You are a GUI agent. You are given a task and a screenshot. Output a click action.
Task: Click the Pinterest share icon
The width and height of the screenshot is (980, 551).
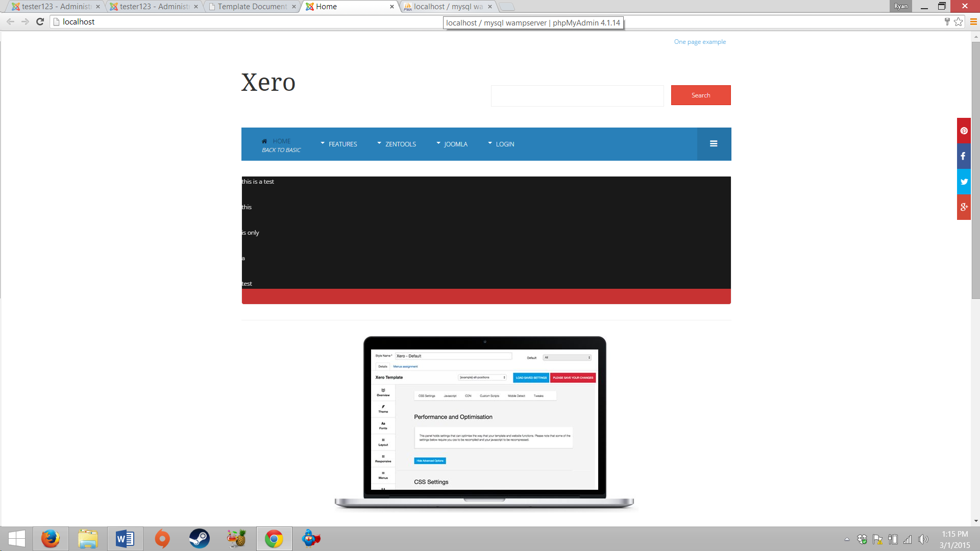964,131
